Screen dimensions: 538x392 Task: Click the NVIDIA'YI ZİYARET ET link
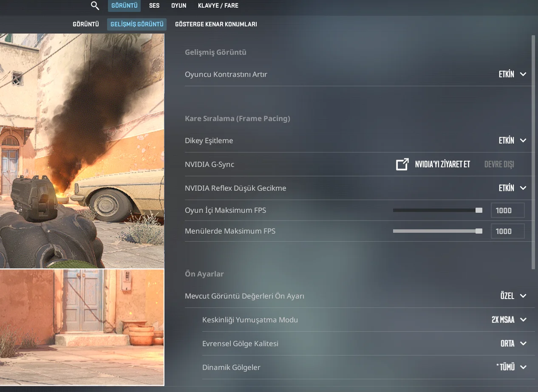click(442, 164)
